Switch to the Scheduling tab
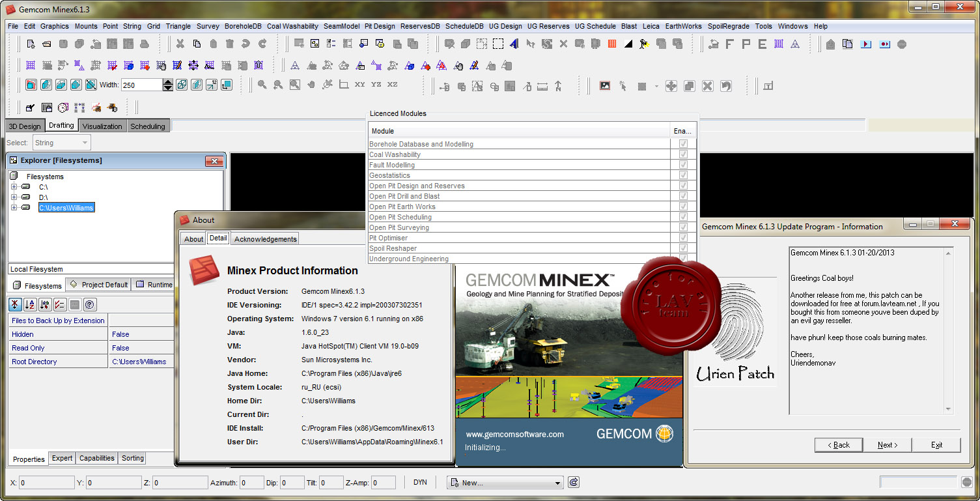Viewport: 980px width, 501px height. click(x=148, y=126)
